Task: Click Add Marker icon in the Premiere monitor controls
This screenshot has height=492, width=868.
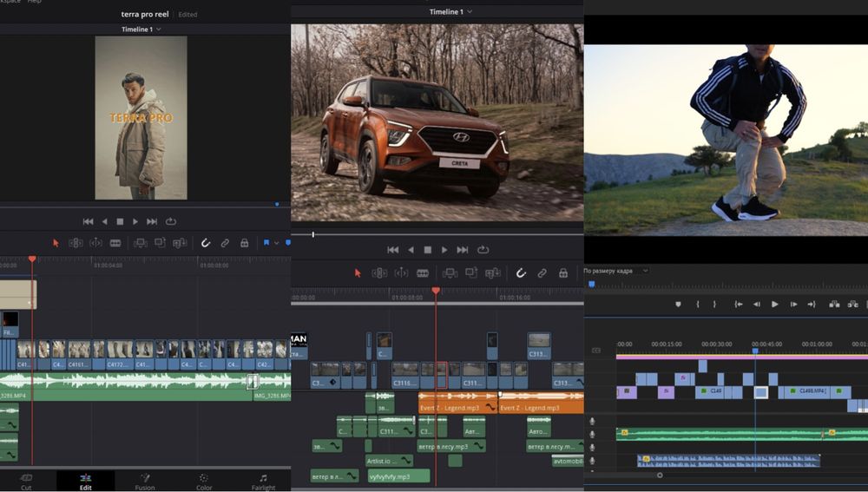Action: click(x=678, y=305)
